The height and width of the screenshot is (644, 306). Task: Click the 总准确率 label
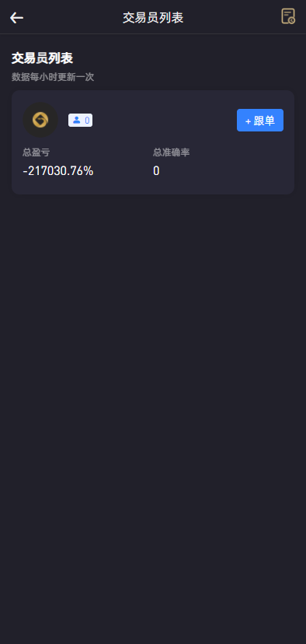tap(172, 152)
